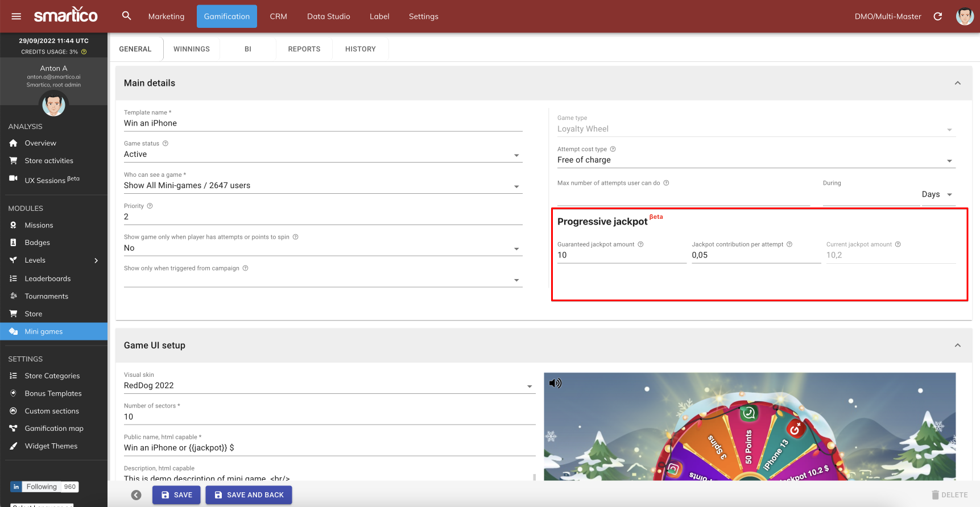Viewport: 980px width, 507px height.
Task: Click the SAVE AND BACK button
Action: tap(249, 495)
